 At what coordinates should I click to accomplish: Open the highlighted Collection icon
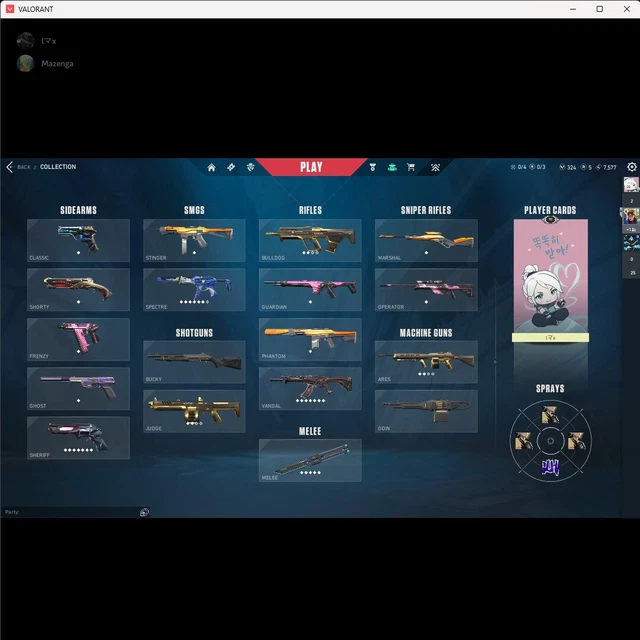pyautogui.click(x=392, y=167)
